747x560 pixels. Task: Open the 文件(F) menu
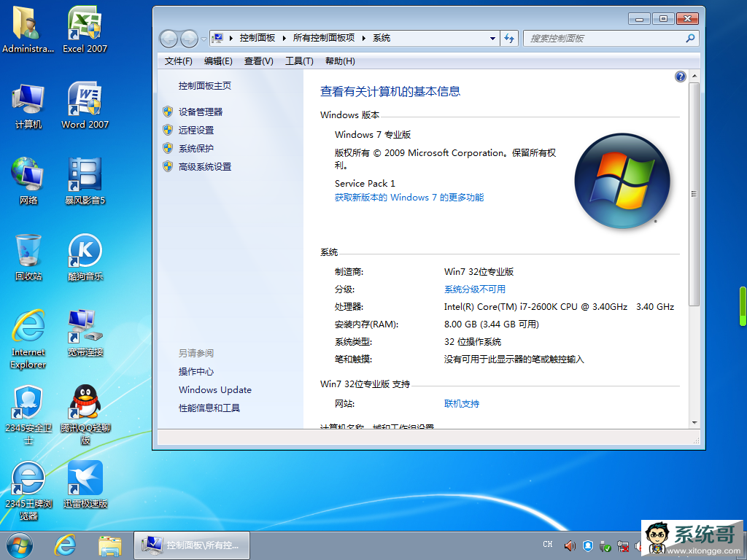point(178,61)
